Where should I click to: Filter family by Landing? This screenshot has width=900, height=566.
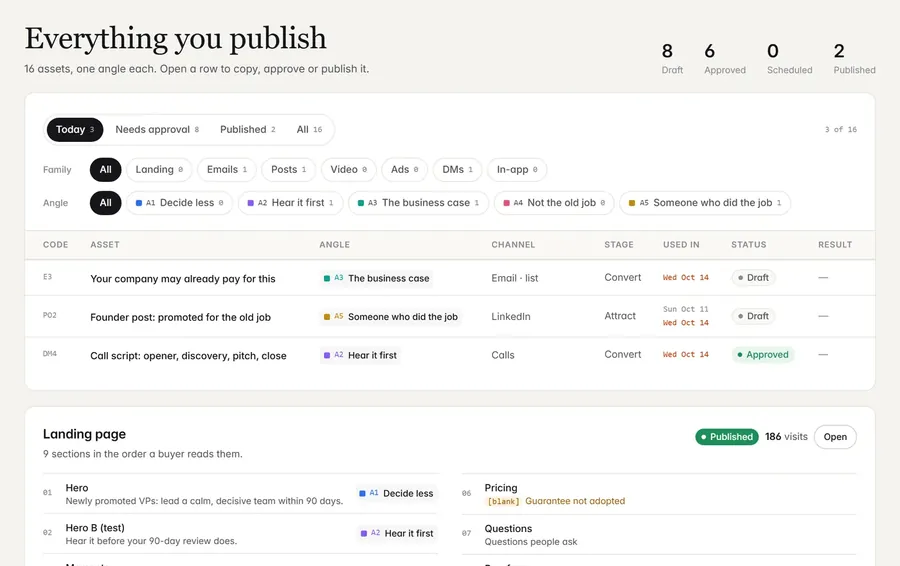click(159, 169)
